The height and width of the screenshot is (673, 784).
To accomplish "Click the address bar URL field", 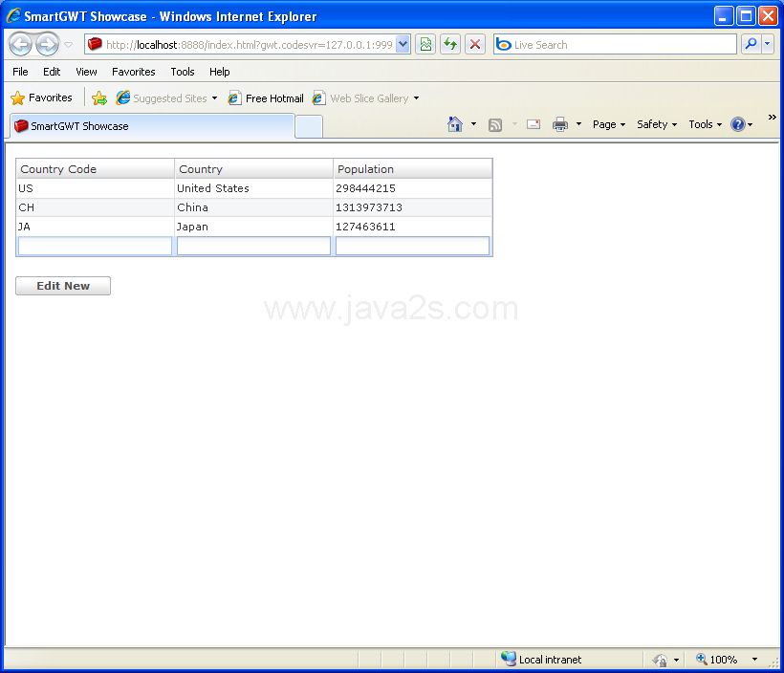I will click(x=249, y=45).
